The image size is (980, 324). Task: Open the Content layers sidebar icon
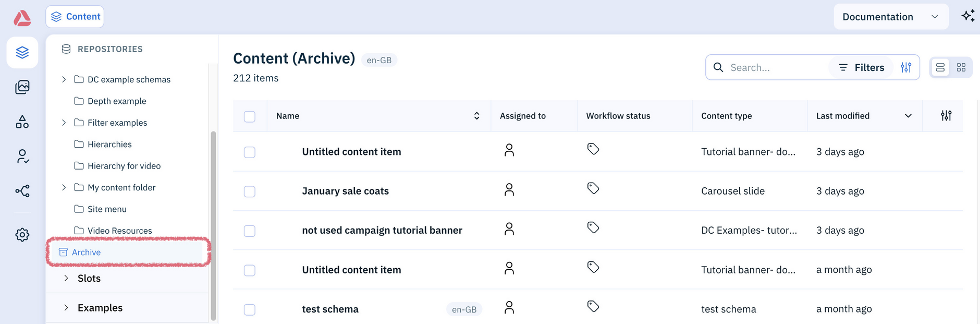22,52
